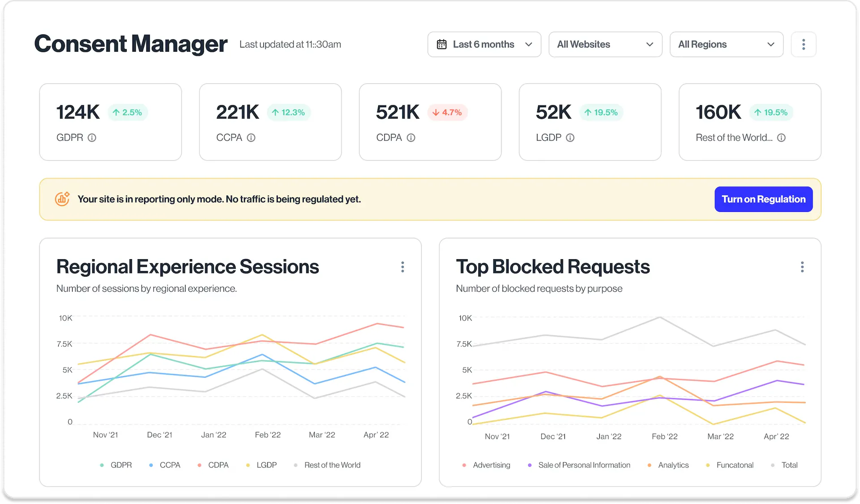This screenshot has width=860, height=504.
Task: Click the Turn on Regulation button
Action: (764, 199)
